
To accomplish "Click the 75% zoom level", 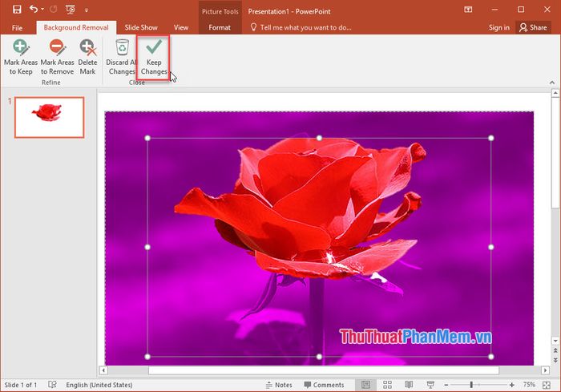I will pos(529,385).
